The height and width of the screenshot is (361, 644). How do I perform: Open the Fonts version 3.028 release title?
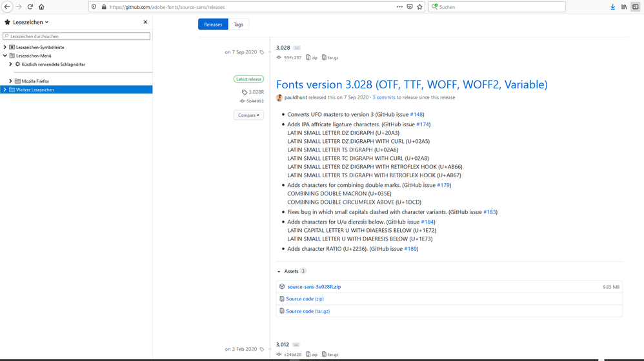coord(412,84)
